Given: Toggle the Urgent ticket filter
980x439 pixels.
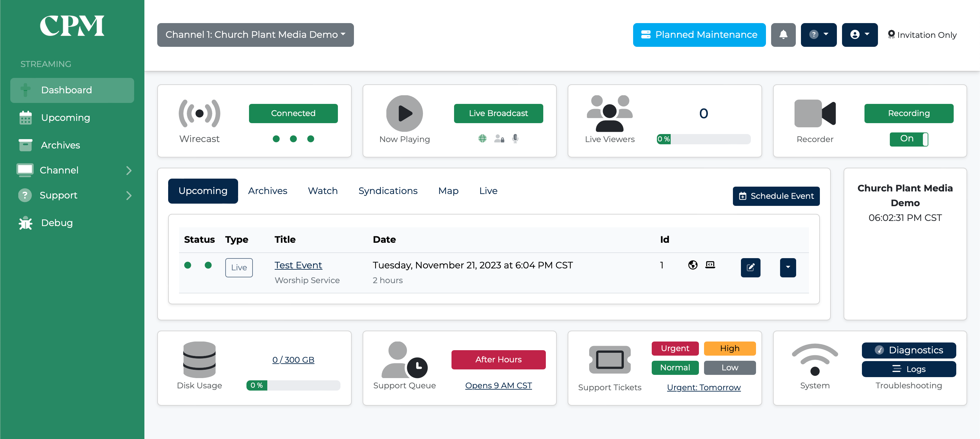Looking at the screenshot, I should tap(675, 349).
